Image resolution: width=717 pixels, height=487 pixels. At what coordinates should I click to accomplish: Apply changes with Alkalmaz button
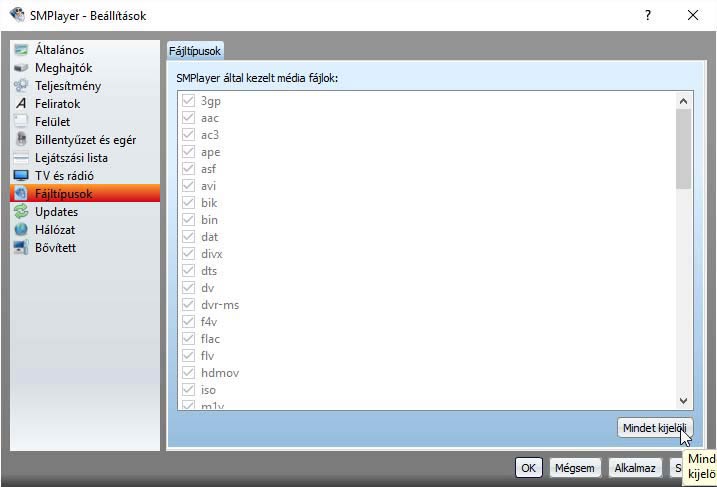[x=635, y=468]
